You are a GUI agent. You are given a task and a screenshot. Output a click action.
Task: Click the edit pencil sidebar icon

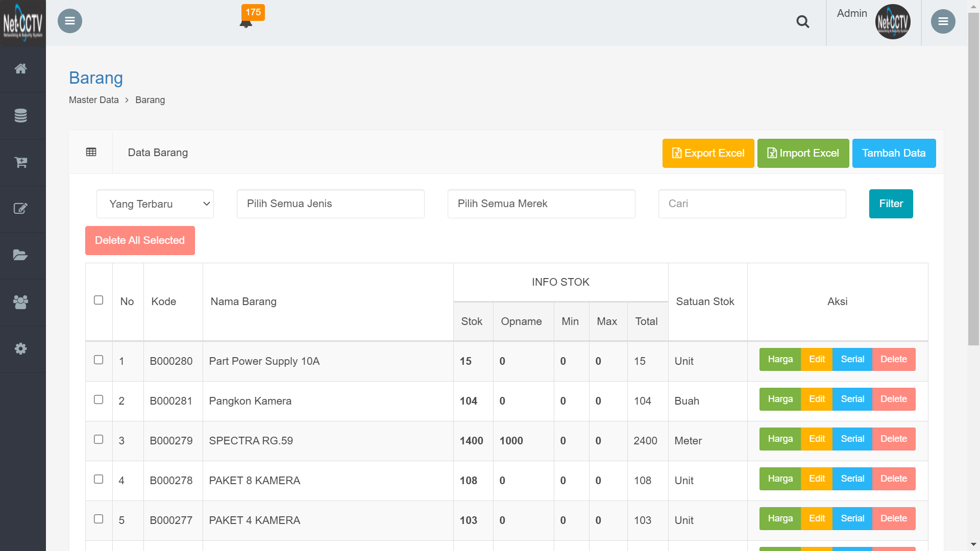coord(21,209)
